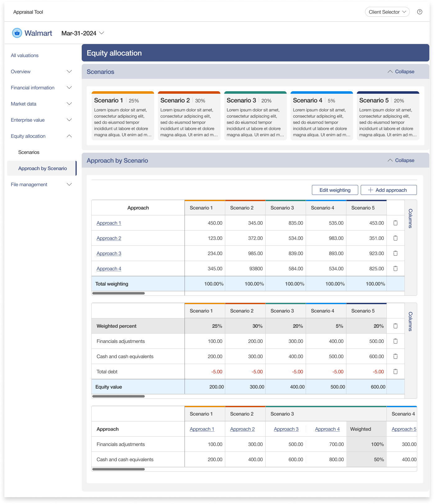Expand the Financial information section
This screenshot has width=434, height=504.
click(69, 88)
